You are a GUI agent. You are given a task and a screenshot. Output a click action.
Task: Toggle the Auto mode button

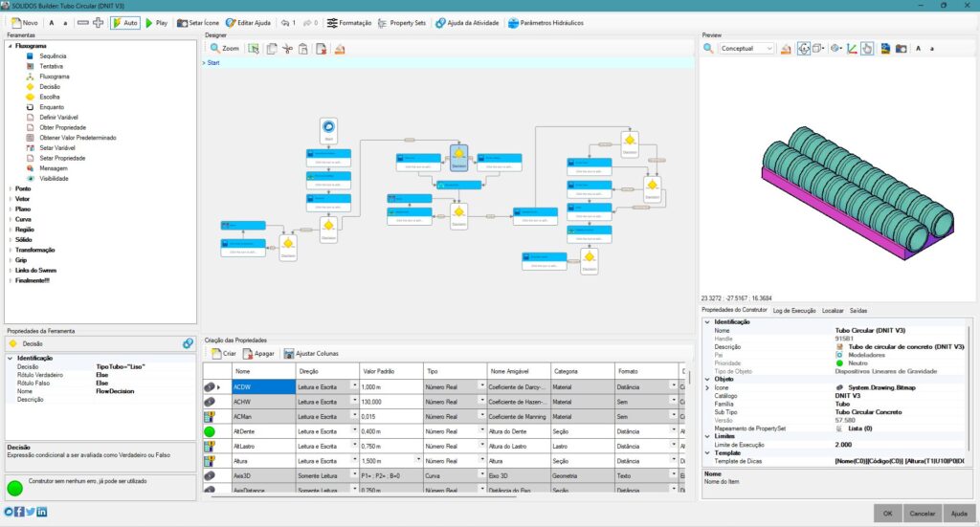125,23
